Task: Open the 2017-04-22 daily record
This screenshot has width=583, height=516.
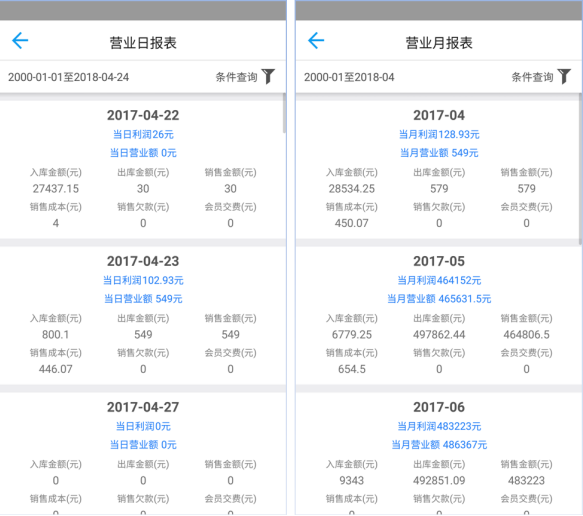Action: pyautogui.click(x=143, y=170)
